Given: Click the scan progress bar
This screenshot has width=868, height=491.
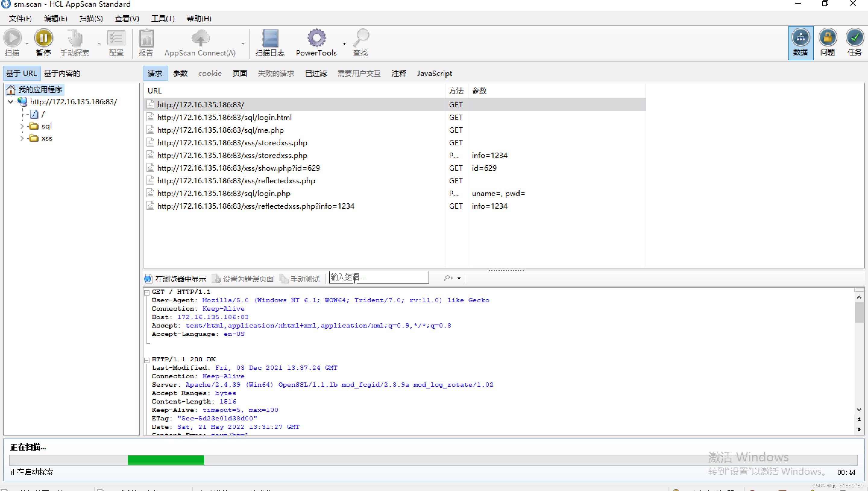Looking at the screenshot, I should point(433,460).
